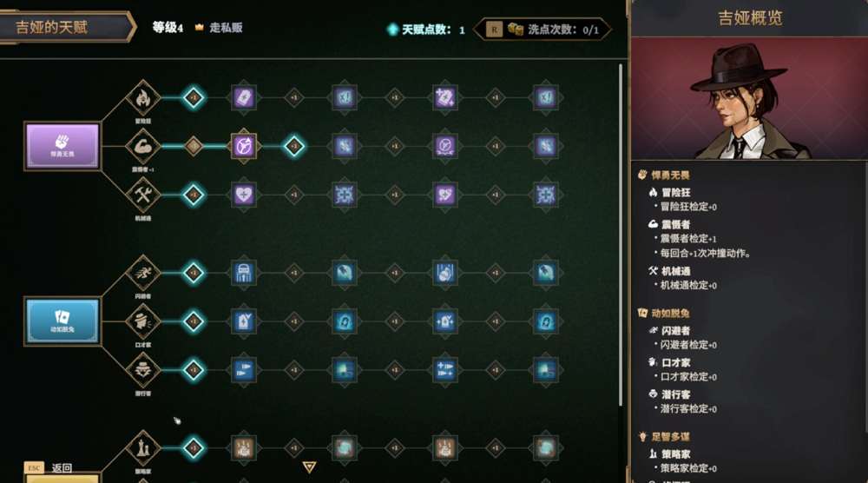
Task: Select the 震慑者 flexed-arm talent icon
Action: 143,146
